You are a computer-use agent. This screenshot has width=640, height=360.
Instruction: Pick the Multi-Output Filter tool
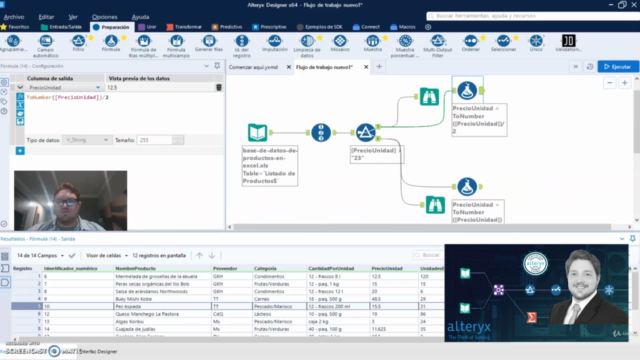438,46
